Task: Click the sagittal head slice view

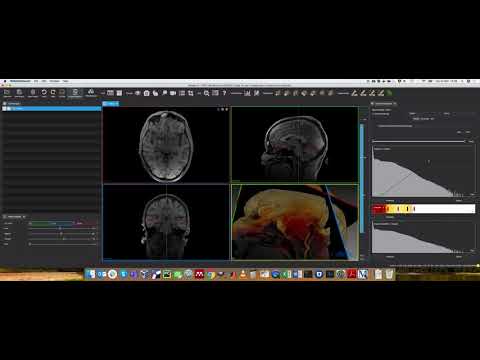Action: [295, 145]
